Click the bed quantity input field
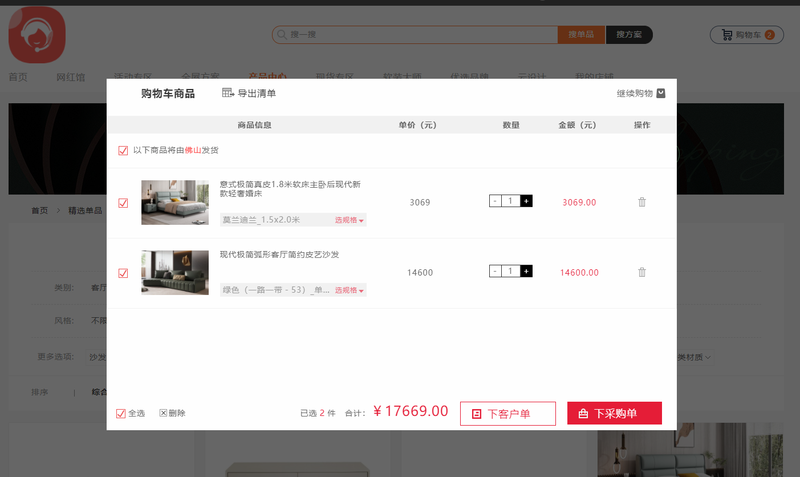Screen dimensions: 800x477 pos(510,201)
